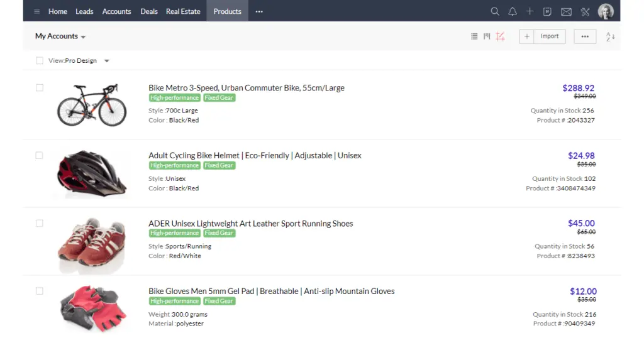Select the canvas view icon
Image resolution: width=644 pixels, height=338 pixels.
click(x=500, y=36)
